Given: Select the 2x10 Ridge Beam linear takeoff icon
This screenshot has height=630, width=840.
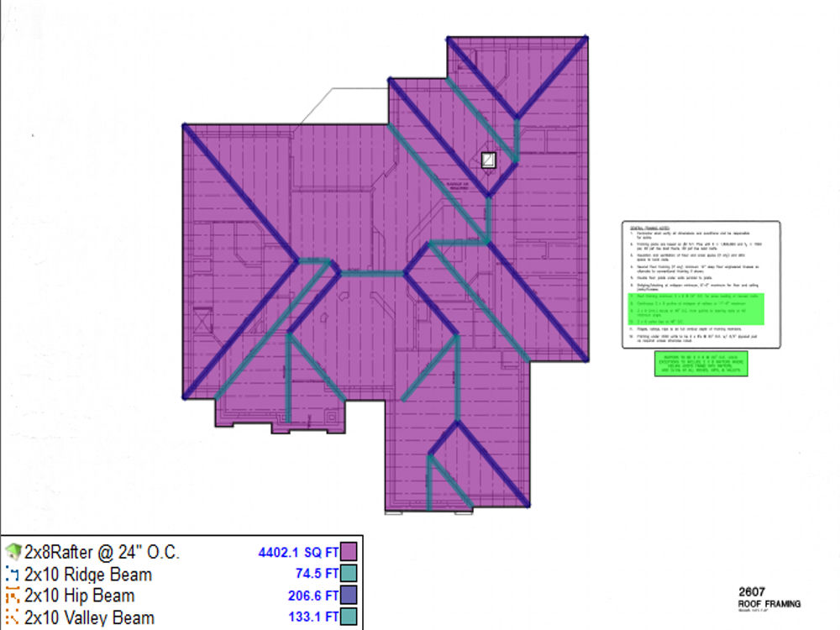Looking at the screenshot, I should coord(12,575).
